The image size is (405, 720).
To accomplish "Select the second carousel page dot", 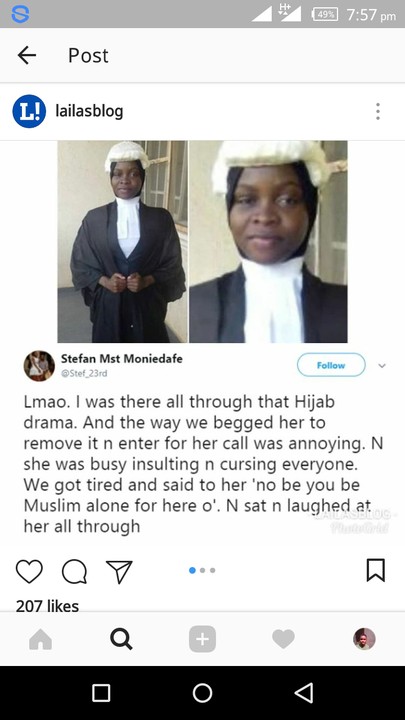I will point(202,570).
